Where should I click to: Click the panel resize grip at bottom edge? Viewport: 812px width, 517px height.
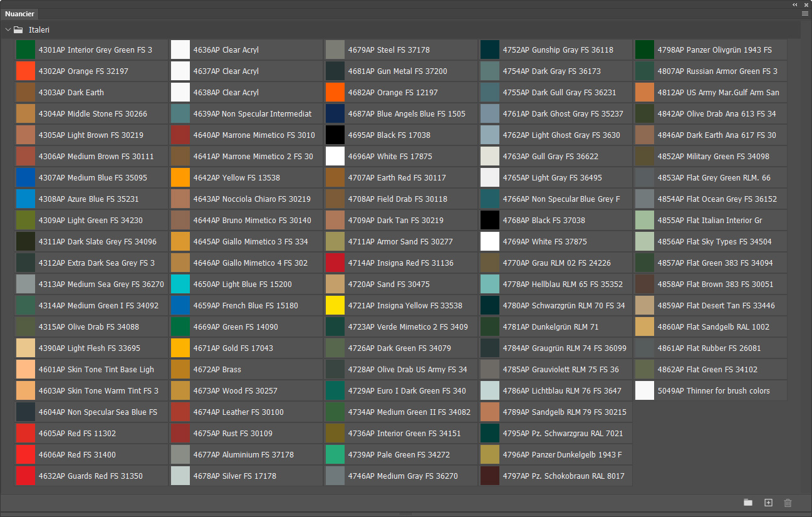tap(405, 514)
